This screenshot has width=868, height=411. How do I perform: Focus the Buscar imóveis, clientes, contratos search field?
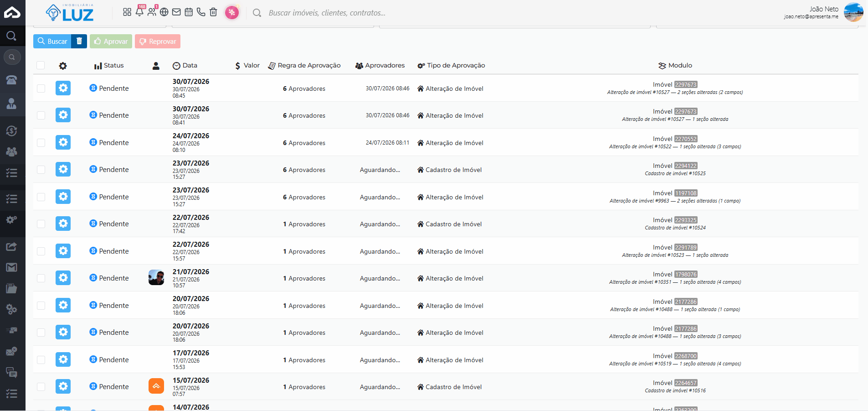point(327,13)
